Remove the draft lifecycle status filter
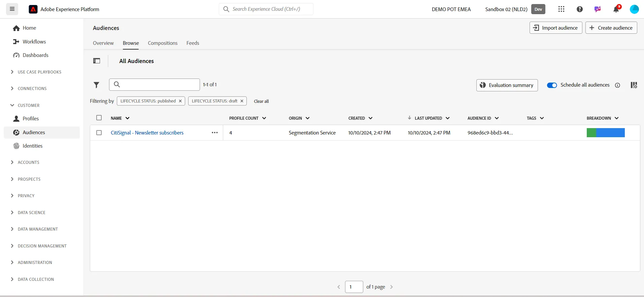 click(x=242, y=101)
